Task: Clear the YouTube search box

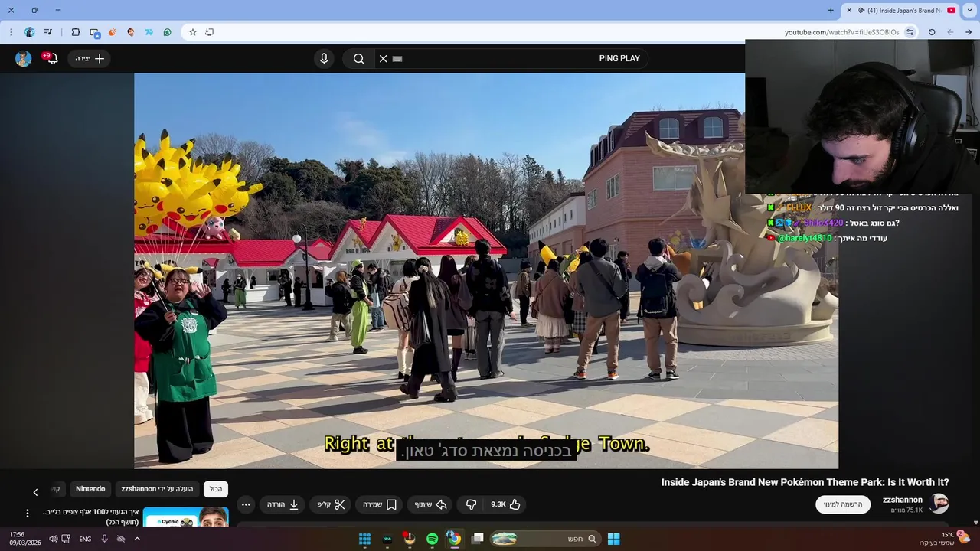Action: [384, 59]
